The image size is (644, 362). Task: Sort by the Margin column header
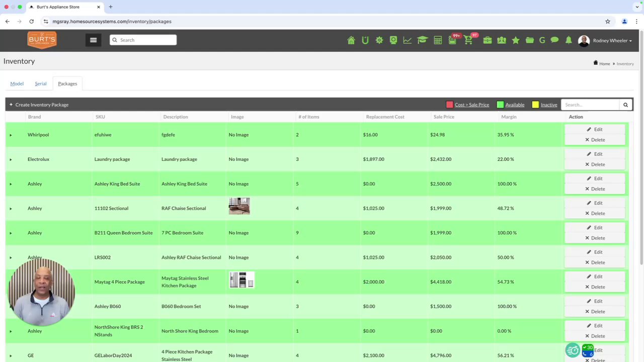tap(509, 117)
